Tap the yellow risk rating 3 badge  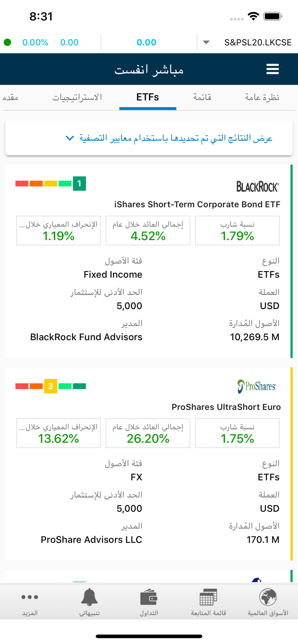pyautogui.click(x=50, y=386)
